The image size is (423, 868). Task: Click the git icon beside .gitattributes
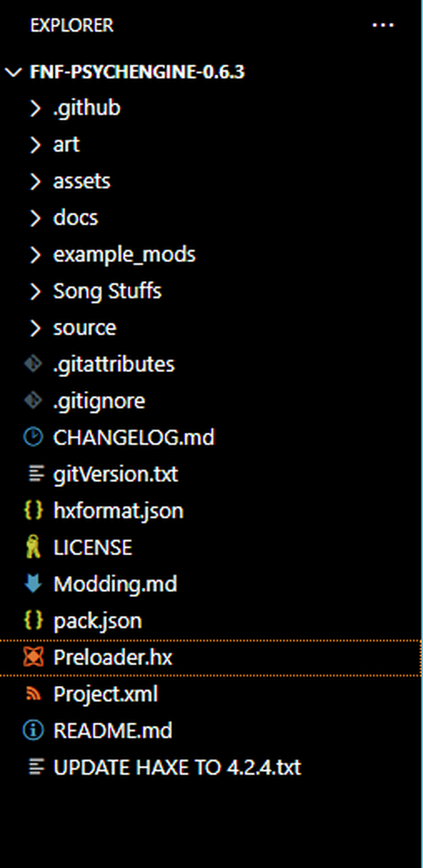pyautogui.click(x=34, y=364)
